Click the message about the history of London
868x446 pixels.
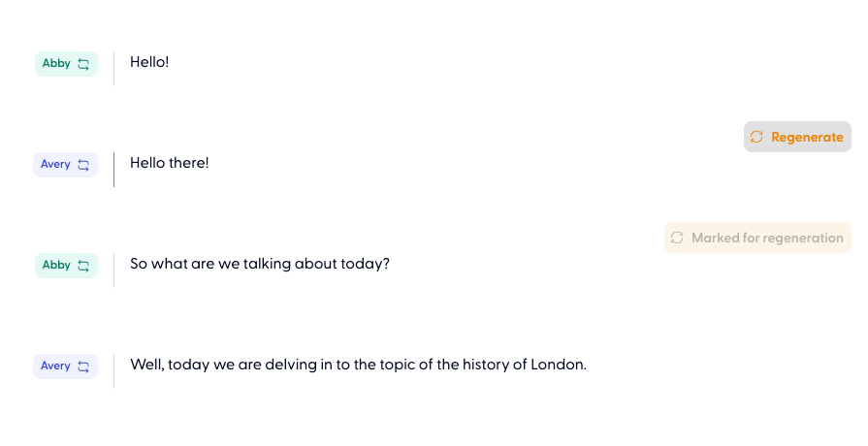click(359, 365)
